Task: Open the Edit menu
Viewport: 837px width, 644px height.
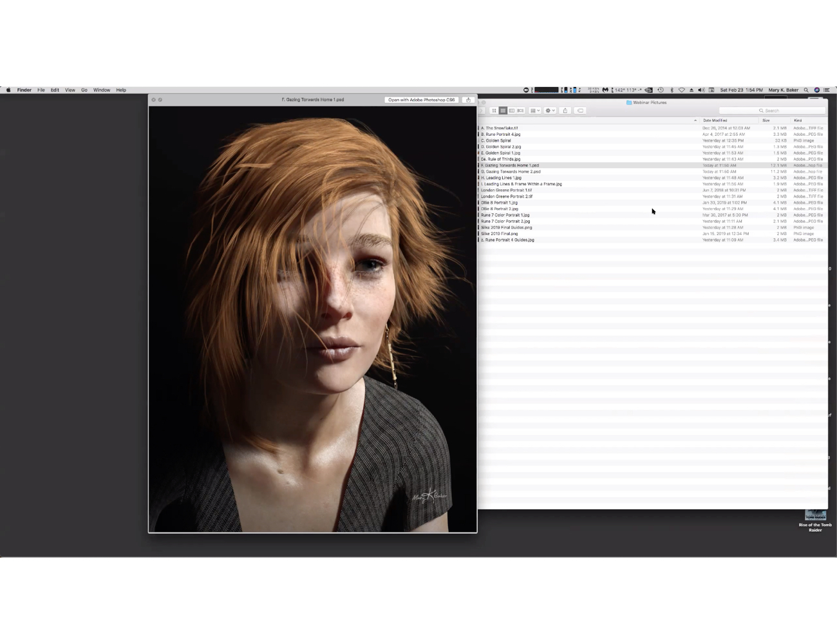Action: point(55,90)
